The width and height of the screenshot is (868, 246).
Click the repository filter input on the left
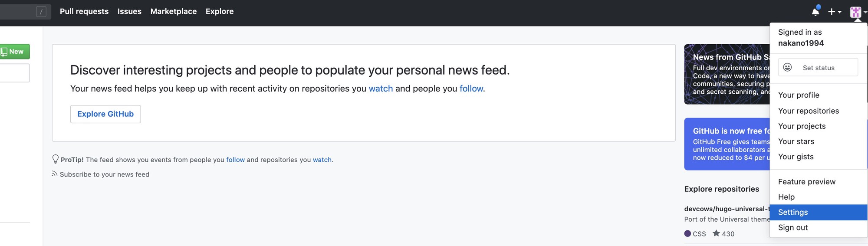pyautogui.click(x=15, y=73)
